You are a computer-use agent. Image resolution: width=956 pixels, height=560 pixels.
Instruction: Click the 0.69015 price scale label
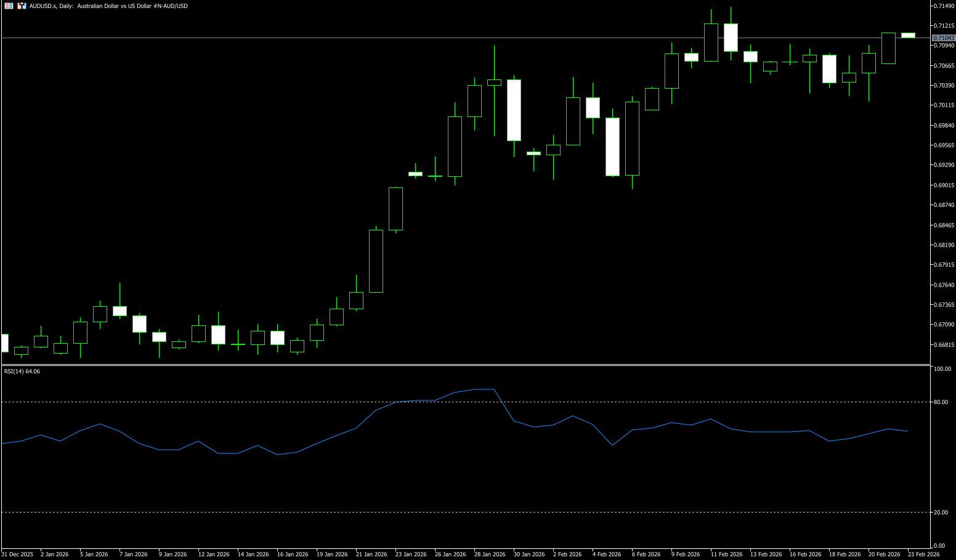coord(944,185)
